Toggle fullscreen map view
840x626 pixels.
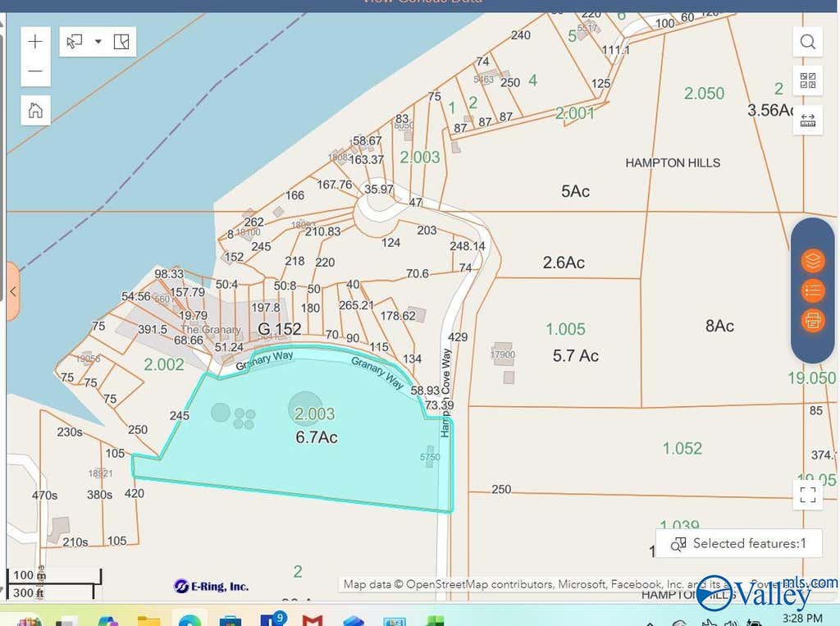click(807, 494)
